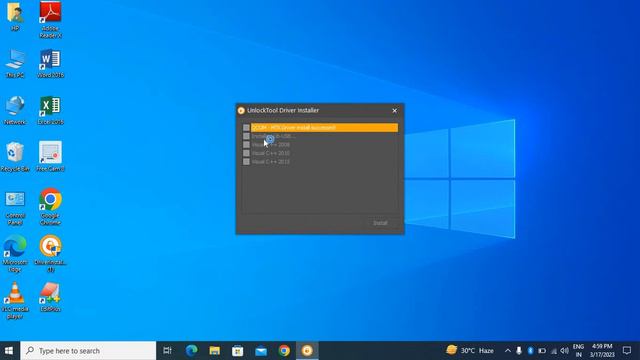The image size is (640, 360).
Task: Open the Windows Start menu
Action: click(9, 351)
